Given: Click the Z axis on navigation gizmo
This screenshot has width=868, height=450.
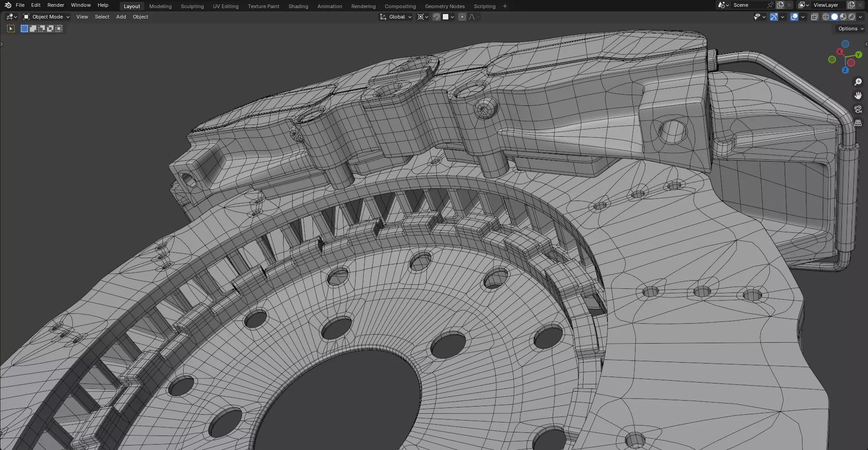Looking at the screenshot, I should coord(845,70).
